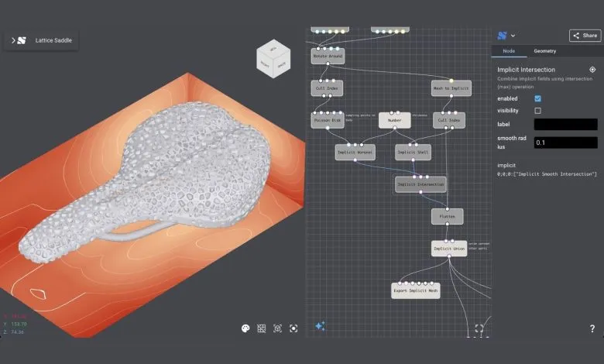This screenshot has width=604, height=364.
Task: Uncheck the enabled checkbox
Action: [x=538, y=98]
